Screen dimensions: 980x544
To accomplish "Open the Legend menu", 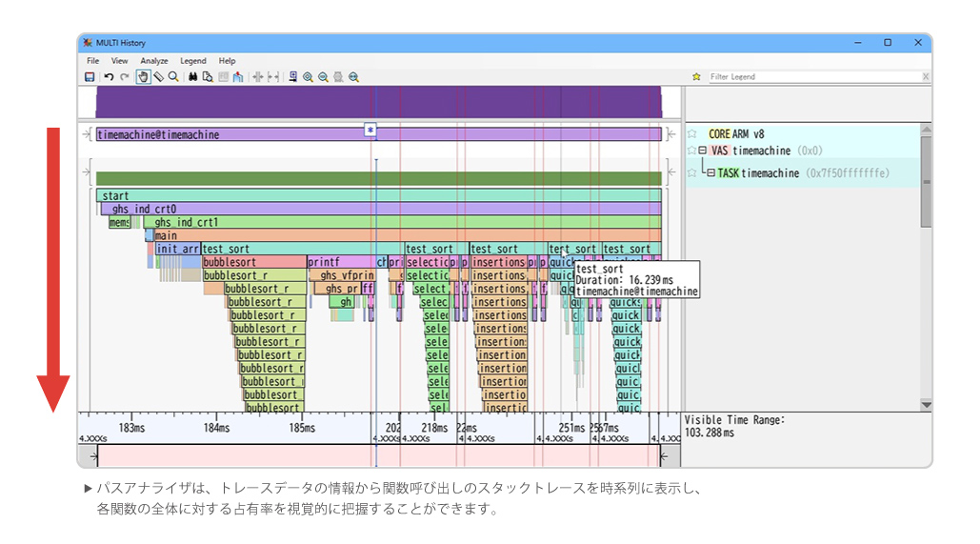I will [x=193, y=61].
